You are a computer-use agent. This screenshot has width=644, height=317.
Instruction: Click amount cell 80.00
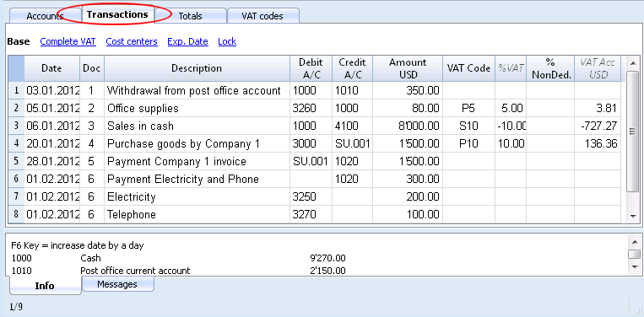click(408, 108)
